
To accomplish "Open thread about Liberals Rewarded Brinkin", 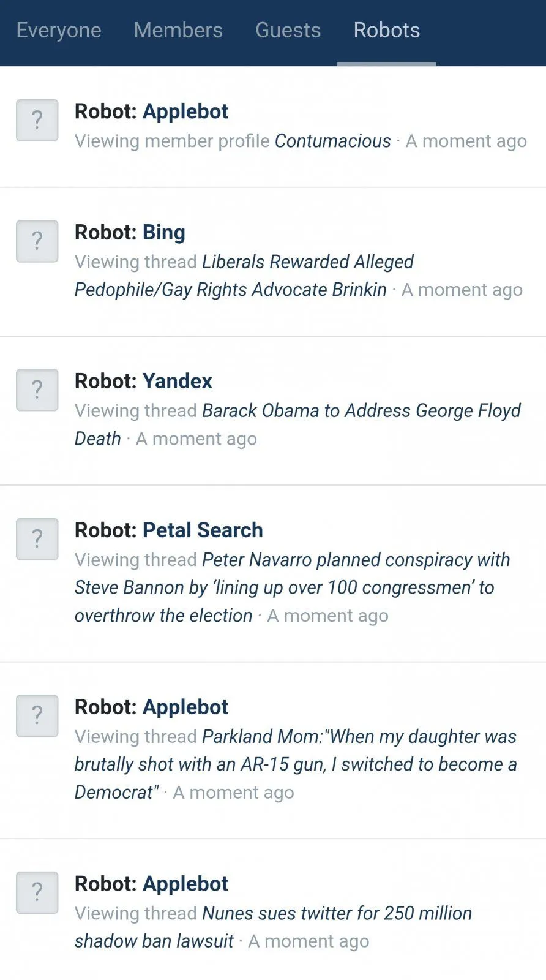I will click(245, 276).
